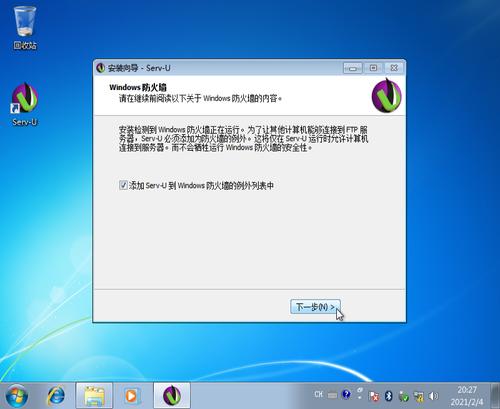Open the clock showing 20:27
Screen dimensions: 500x409
[467, 396]
